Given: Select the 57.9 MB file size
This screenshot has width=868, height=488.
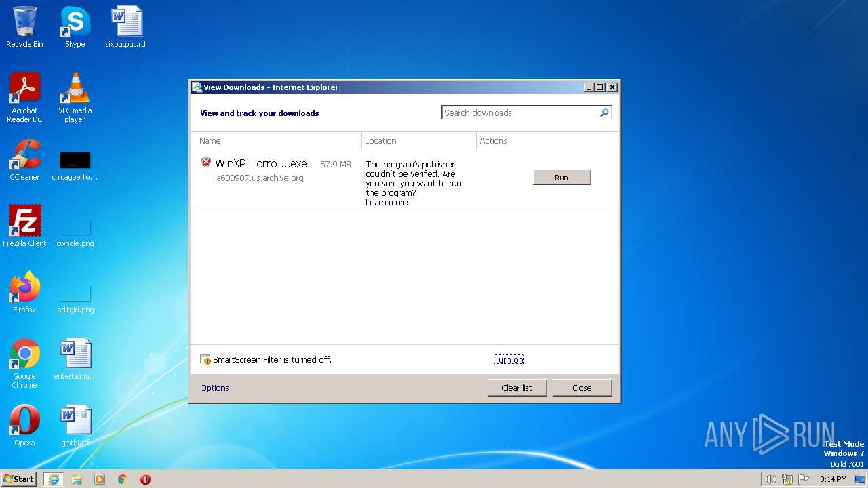Looking at the screenshot, I should [x=336, y=164].
